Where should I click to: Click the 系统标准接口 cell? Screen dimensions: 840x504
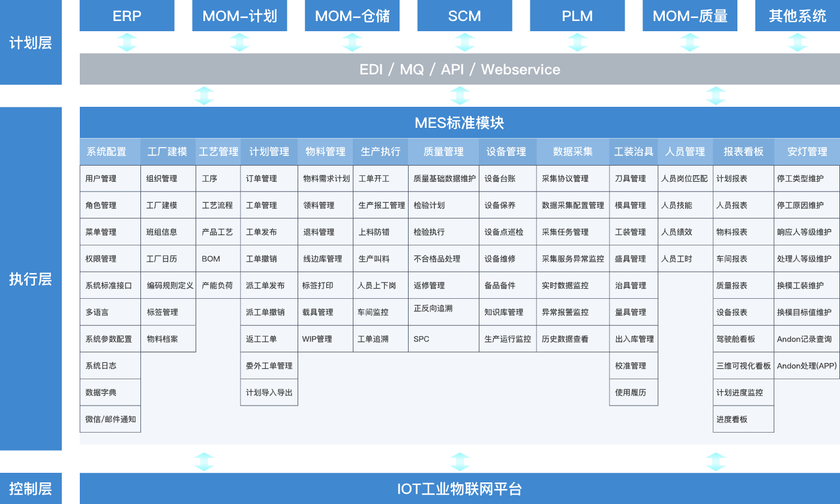click(x=110, y=286)
